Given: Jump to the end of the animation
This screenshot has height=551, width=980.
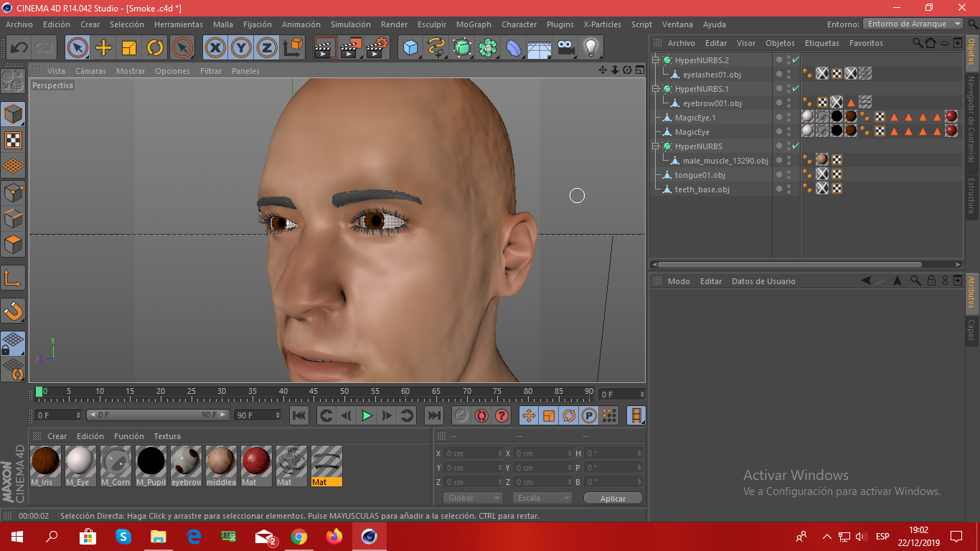Looking at the screenshot, I should click(434, 415).
